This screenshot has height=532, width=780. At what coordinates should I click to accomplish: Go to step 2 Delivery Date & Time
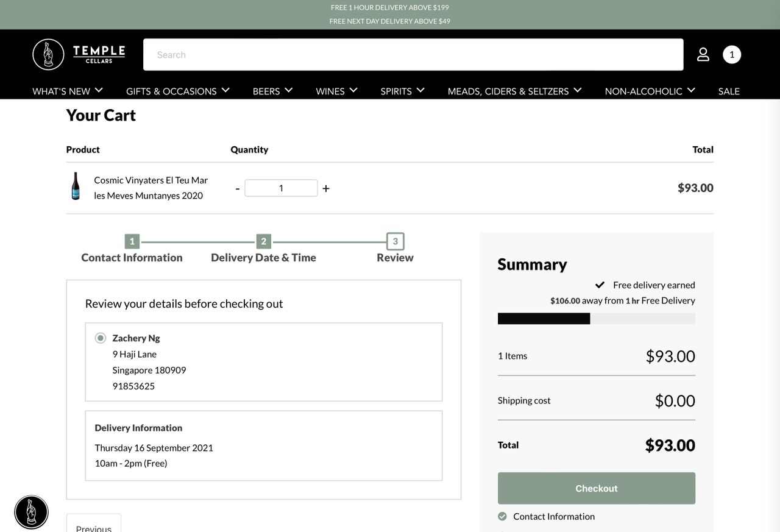pos(263,249)
